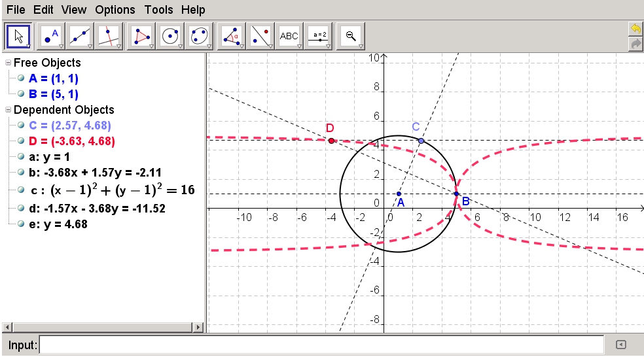This screenshot has height=357, width=644.
Task: Select the Polygon tool
Action: pos(141,36)
